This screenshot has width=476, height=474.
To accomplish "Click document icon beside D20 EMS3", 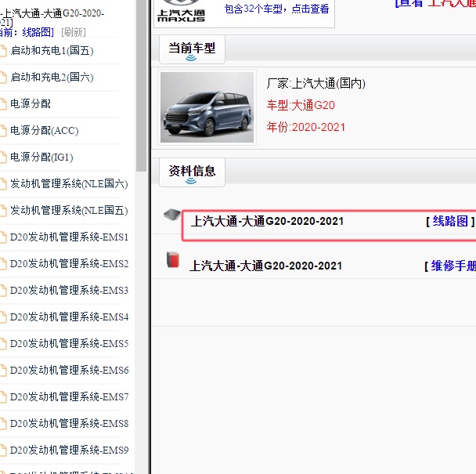I will (3, 291).
